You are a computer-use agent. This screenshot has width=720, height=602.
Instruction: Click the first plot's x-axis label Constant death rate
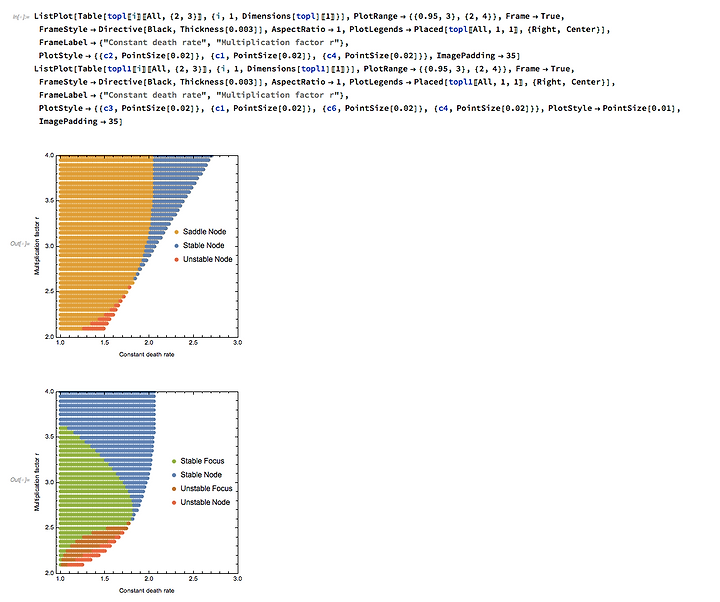(146, 354)
